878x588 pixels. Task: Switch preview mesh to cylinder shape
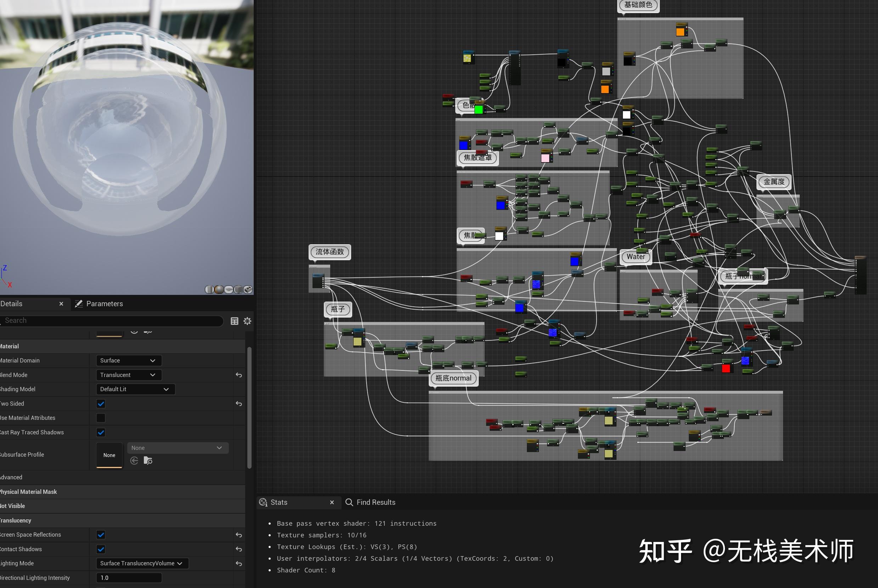[x=209, y=290]
